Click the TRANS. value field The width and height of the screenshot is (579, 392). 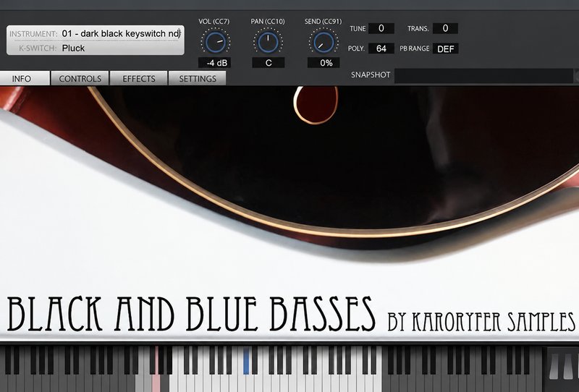[x=445, y=28]
